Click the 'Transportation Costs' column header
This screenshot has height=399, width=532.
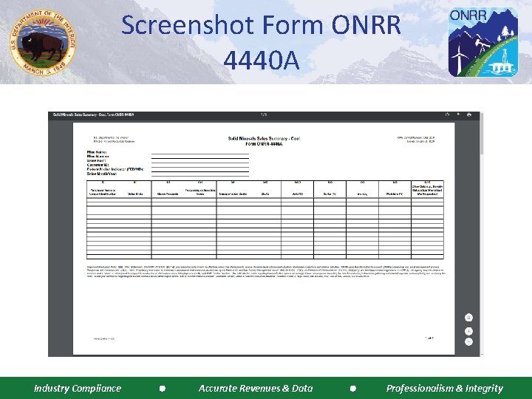233,194
